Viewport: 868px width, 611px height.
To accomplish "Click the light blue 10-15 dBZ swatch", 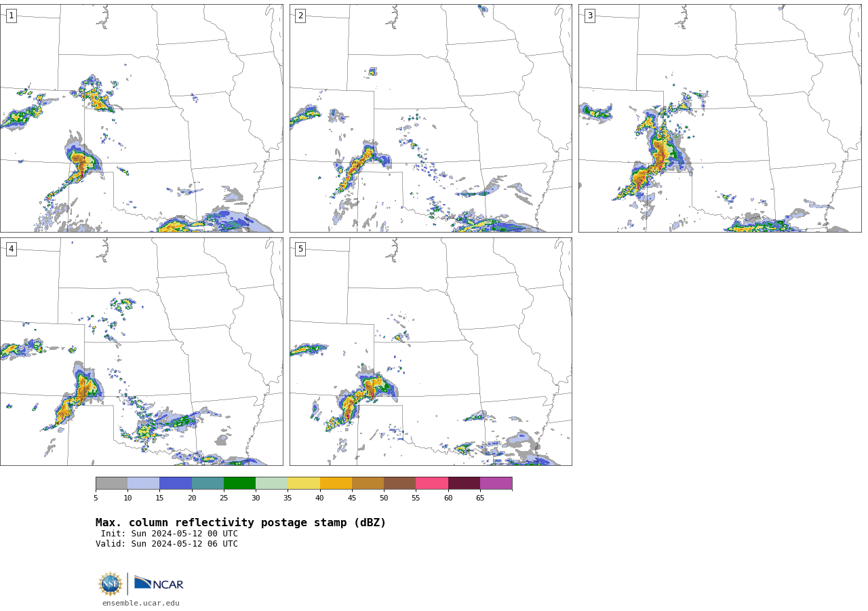I will point(144,484).
